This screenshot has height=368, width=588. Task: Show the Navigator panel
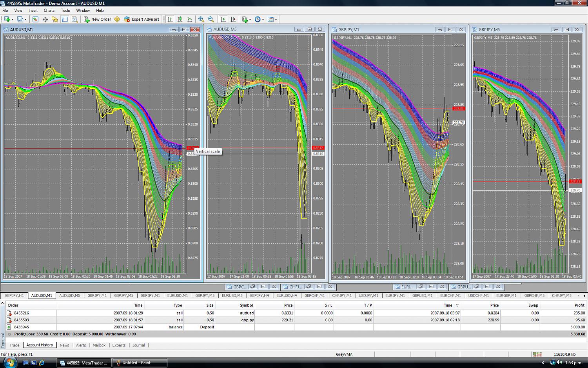point(55,19)
